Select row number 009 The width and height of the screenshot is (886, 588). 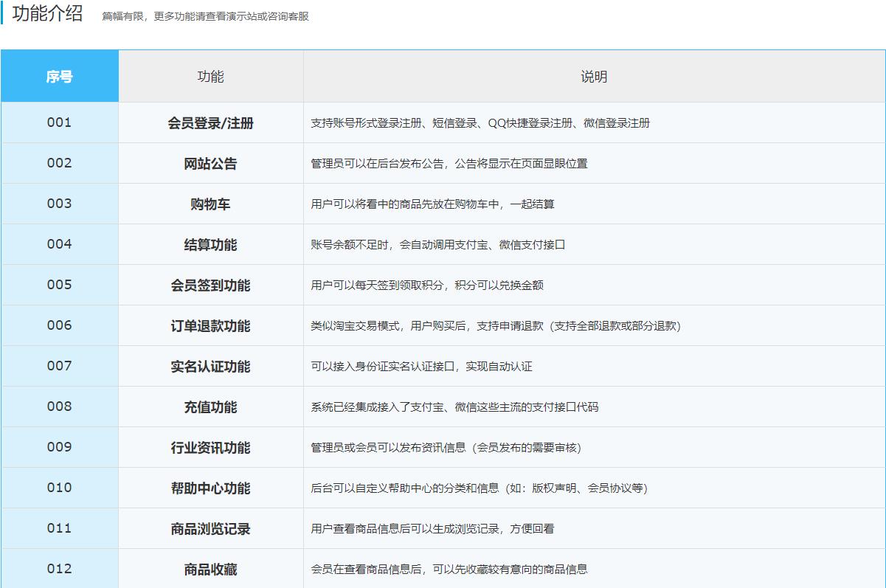[x=60, y=447]
